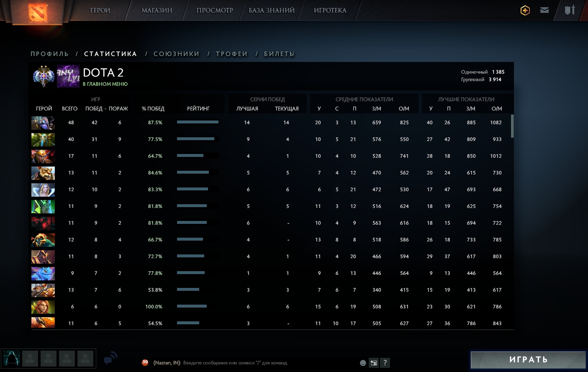Click first empty party slot after own avatar
Viewport: 588px width, 372px height.
click(x=30, y=359)
